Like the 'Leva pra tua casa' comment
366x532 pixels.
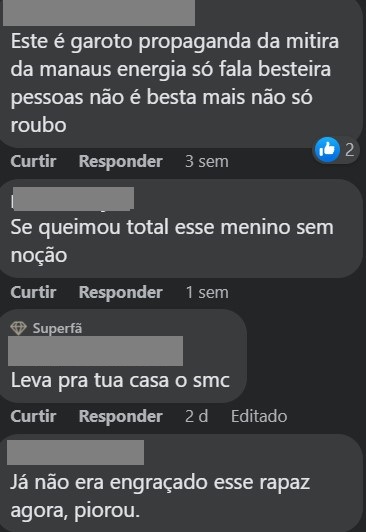33,416
